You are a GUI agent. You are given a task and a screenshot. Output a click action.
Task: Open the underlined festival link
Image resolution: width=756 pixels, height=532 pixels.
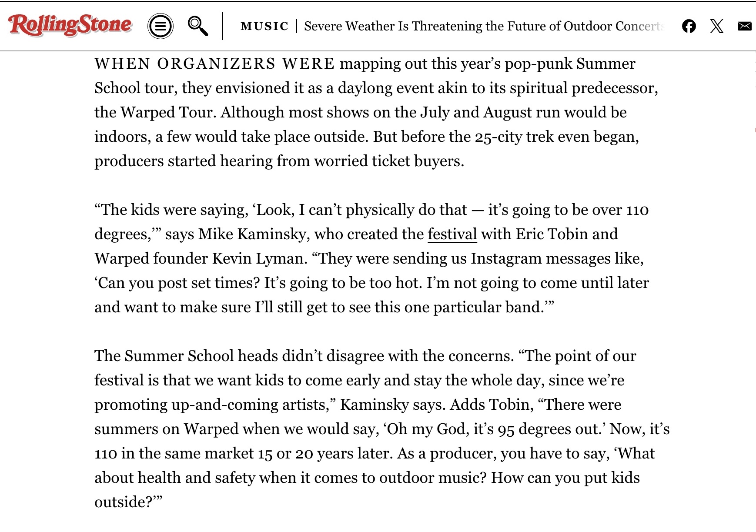click(x=452, y=234)
